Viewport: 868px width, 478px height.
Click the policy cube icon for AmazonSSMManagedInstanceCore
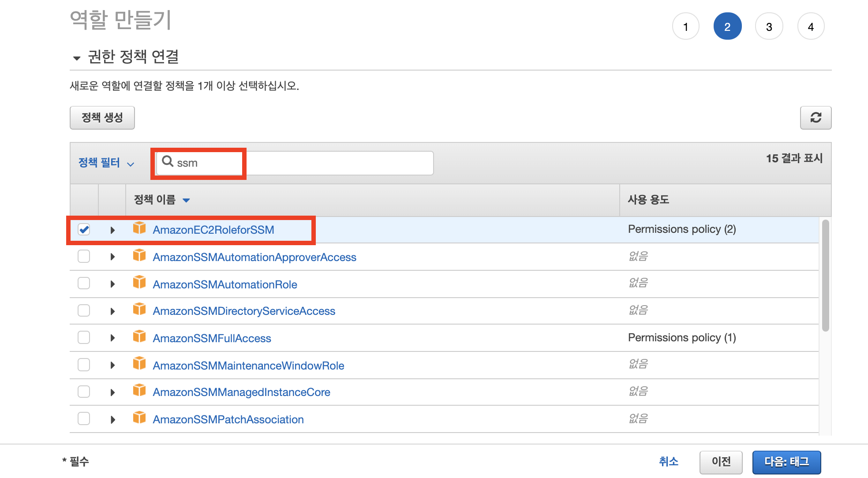point(139,391)
